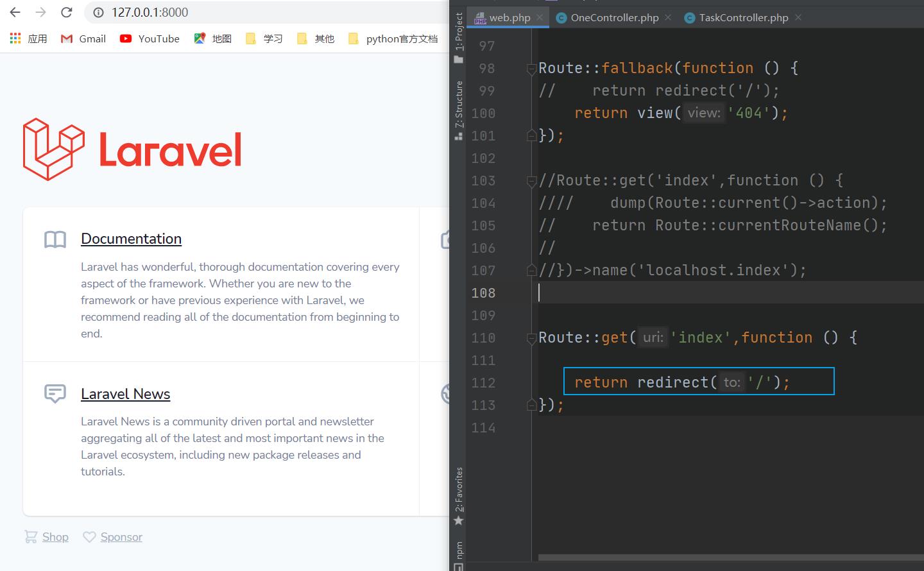This screenshot has width=924, height=571.
Task: Collapse the Route::get fold at line 110
Action: 531,338
